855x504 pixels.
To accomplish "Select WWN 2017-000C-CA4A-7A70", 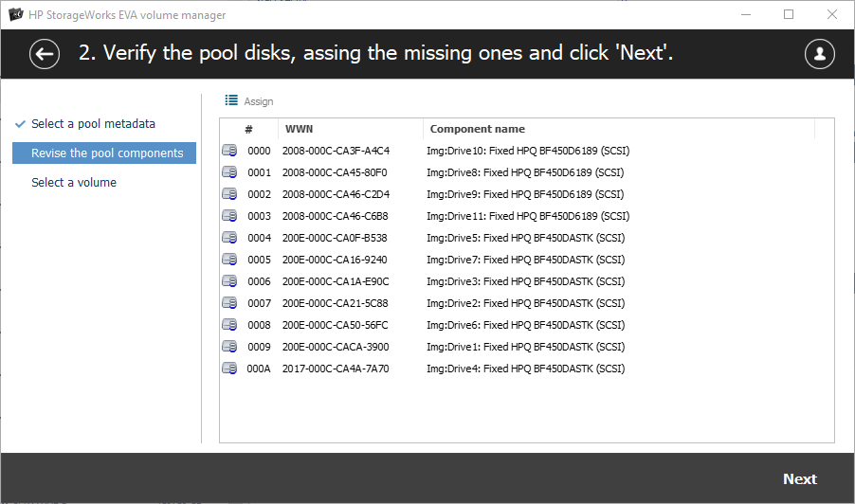I will (x=336, y=369).
